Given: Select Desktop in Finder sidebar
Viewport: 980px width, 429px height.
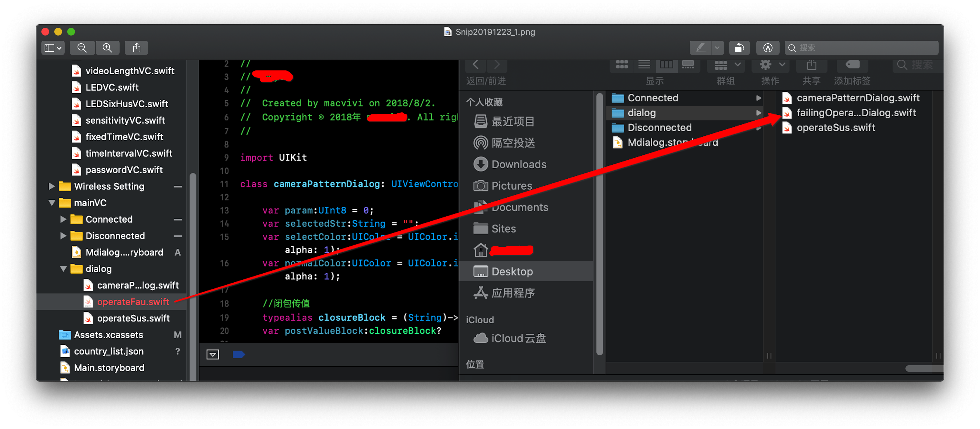Looking at the screenshot, I should coord(512,271).
